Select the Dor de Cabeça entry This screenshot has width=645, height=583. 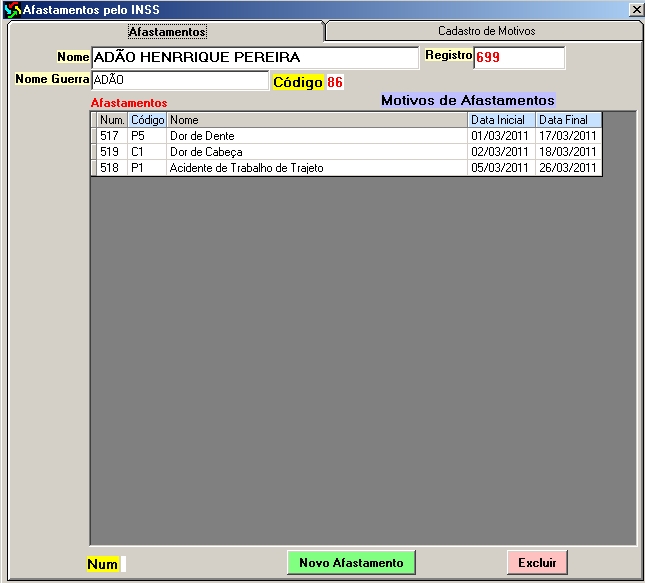click(317, 152)
